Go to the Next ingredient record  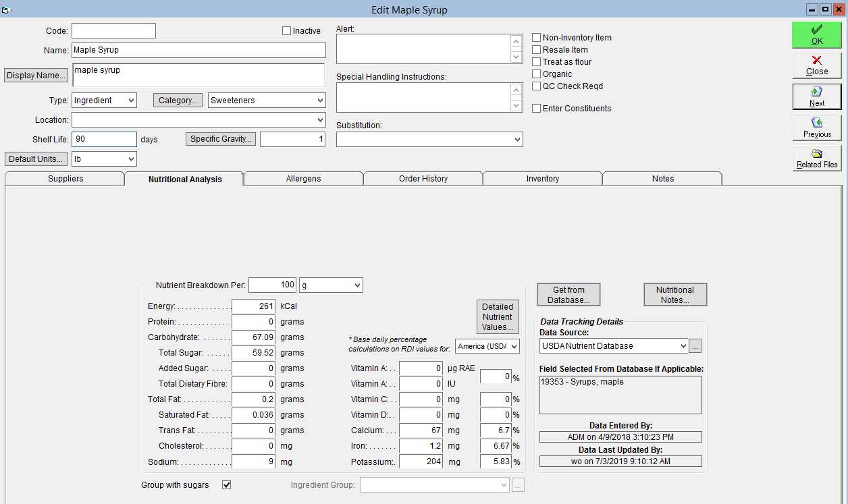(817, 96)
